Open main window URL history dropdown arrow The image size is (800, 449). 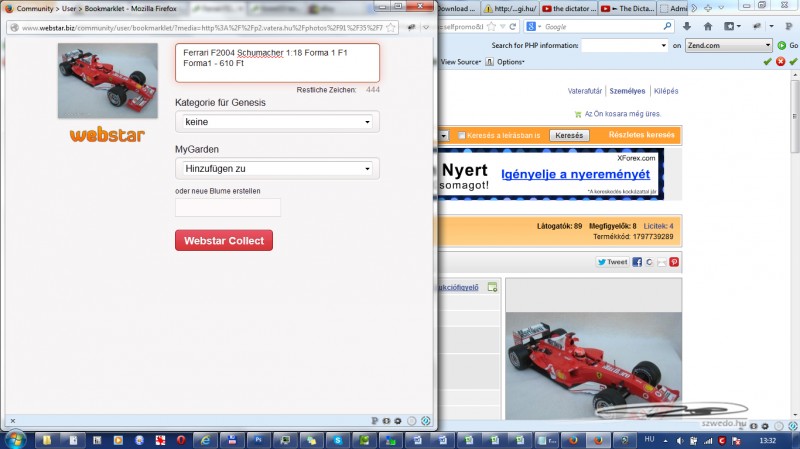[x=503, y=27]
